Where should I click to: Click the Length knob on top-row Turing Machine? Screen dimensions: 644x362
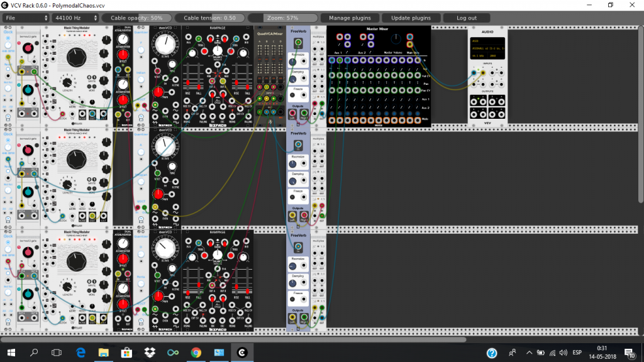[x=67, y=82]
